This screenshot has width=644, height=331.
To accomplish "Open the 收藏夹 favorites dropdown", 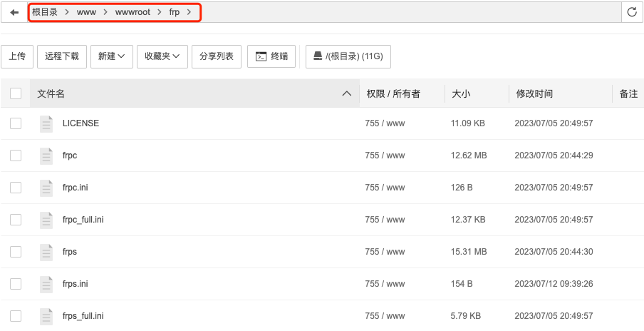I will click(x=162, y=56).
